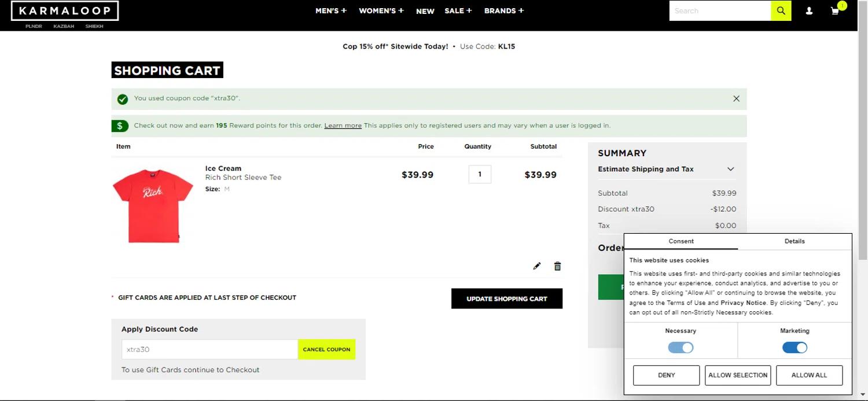Dismiss the coupon success message

736,99
